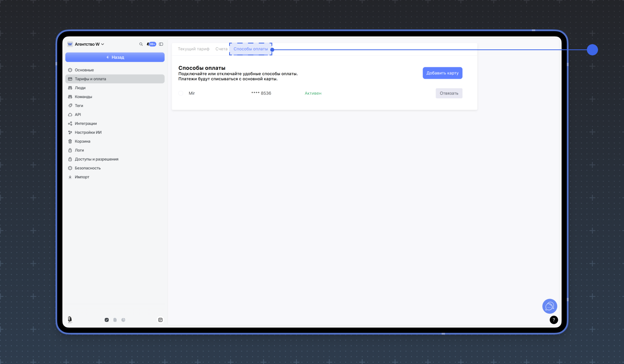
Task: Open the help question mark button
Action: [553, 320]
